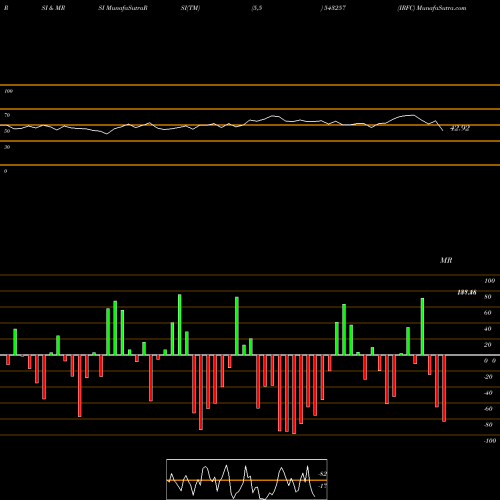Click the 40 label on the MR axis
This screenshot has width=500, height=500.
click(x=487, y=329)
